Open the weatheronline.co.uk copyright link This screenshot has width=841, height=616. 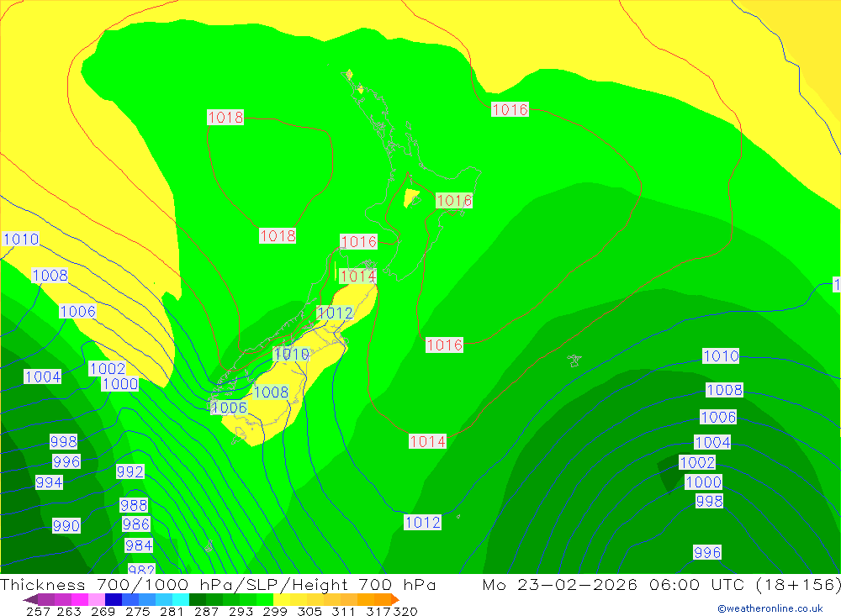click(770, 608)
